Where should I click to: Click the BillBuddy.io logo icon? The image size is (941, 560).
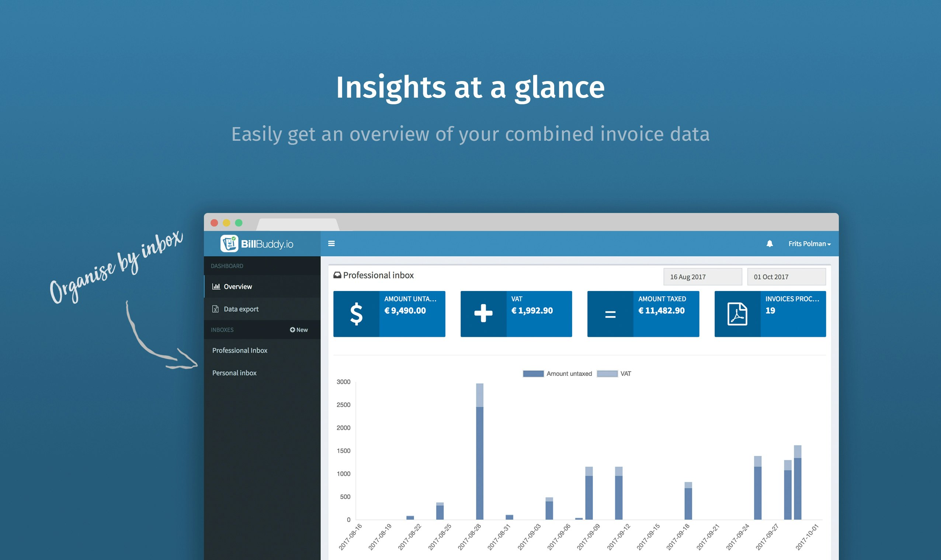(x=229, y=244)
